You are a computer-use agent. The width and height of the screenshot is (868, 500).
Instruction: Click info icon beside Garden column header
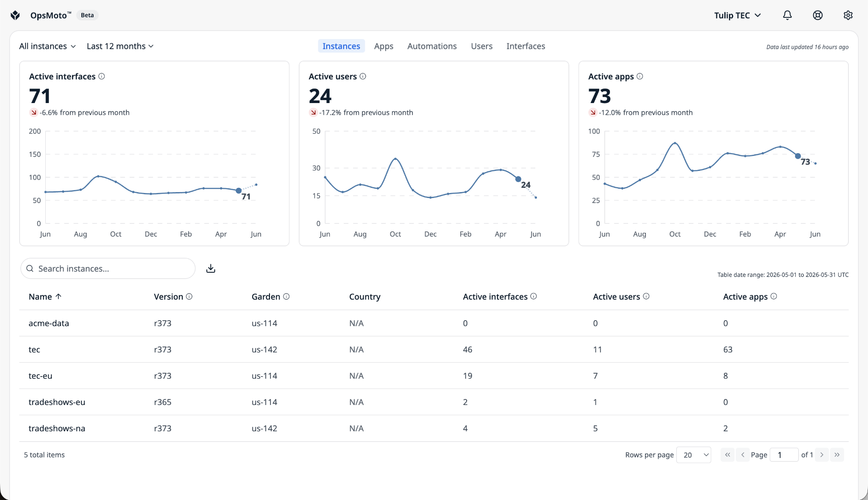click(x=287, y=296)
